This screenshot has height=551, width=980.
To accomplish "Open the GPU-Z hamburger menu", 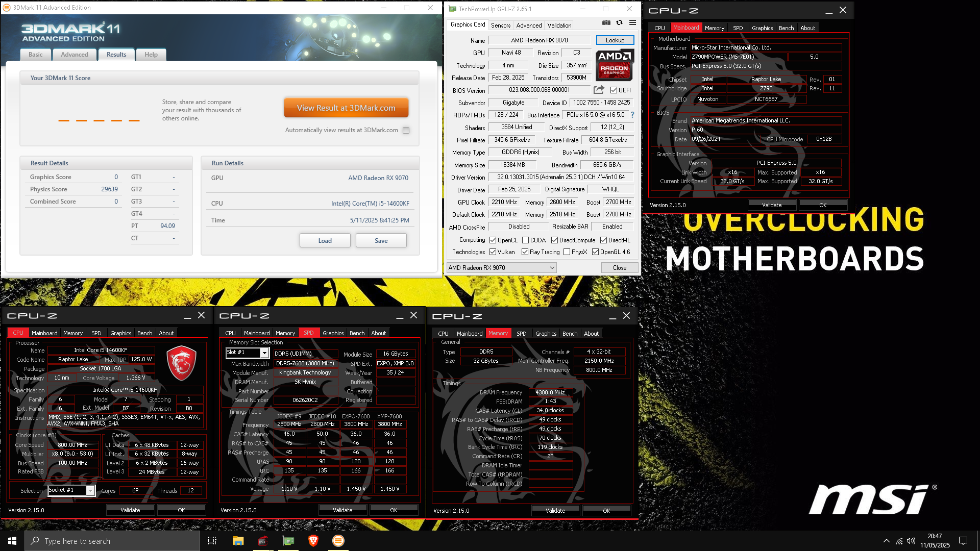I will [x=632, y=22].
